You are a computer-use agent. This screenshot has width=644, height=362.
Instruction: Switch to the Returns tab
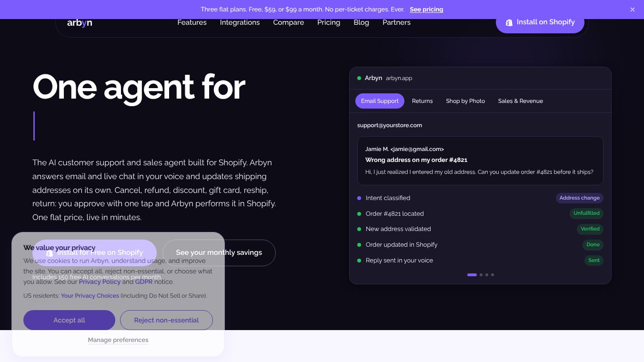pos(423,101)
